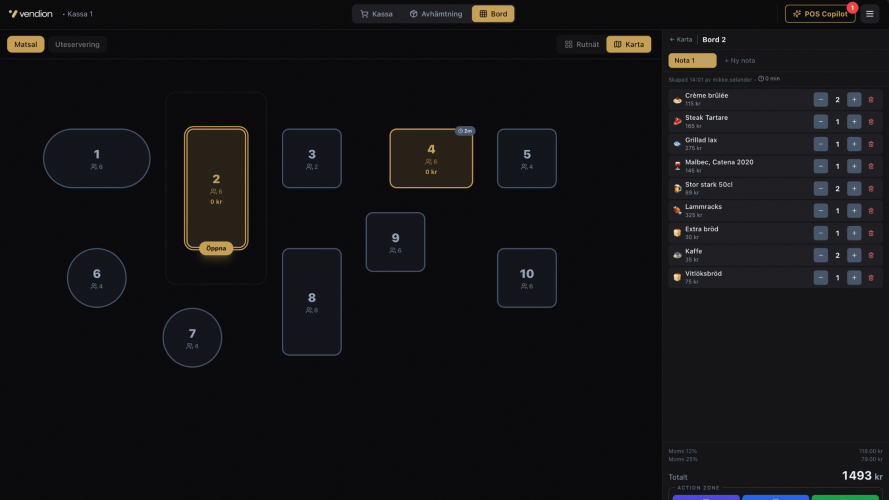Decrease Kaffe quantity
Viewport: 889px width, 500px height.
coord(820,255)
